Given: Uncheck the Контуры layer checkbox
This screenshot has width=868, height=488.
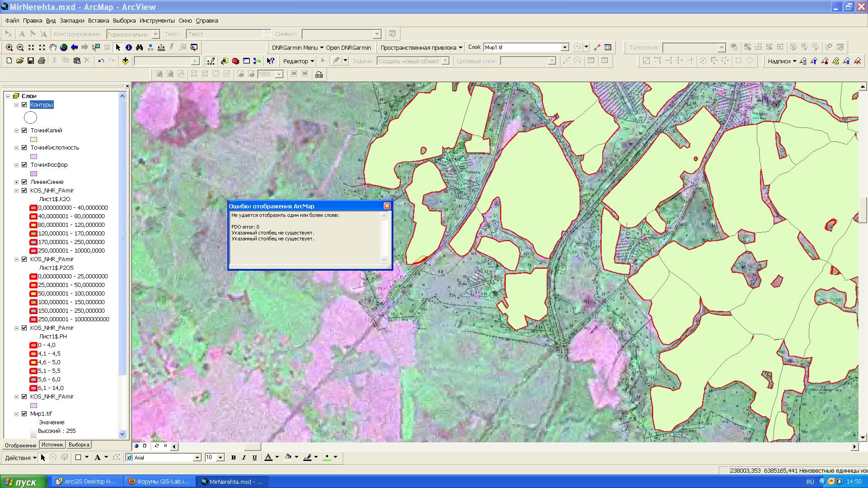Looking at the screenshot, I should (x=24, y=105).
